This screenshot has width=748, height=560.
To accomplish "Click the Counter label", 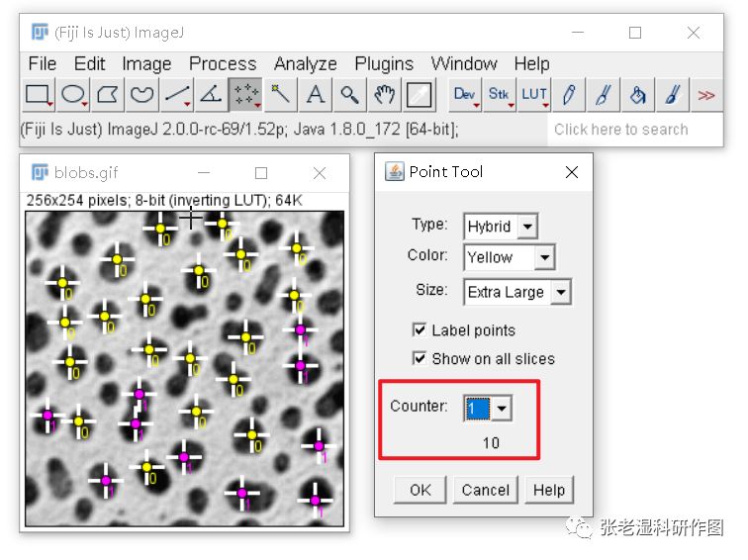I will 419,406.
